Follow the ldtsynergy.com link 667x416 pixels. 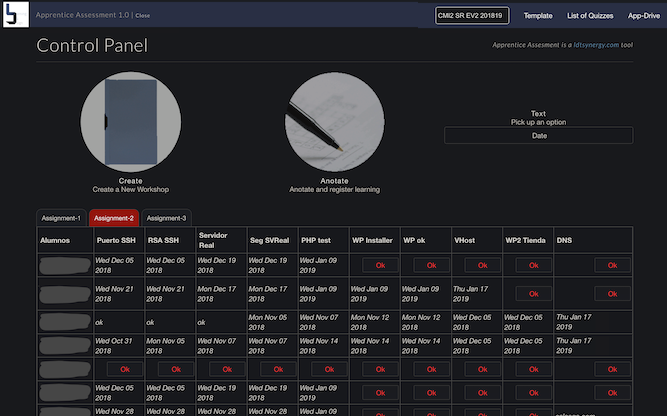(x=596, y=45)
